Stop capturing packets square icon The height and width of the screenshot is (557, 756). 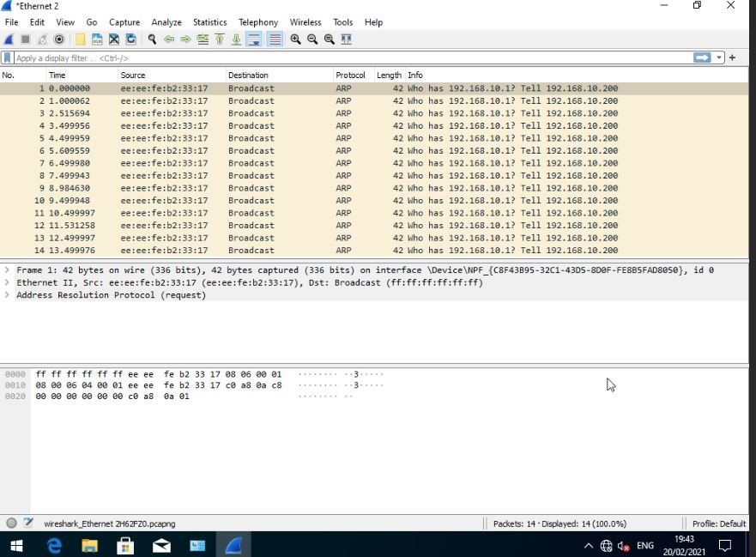26,39
